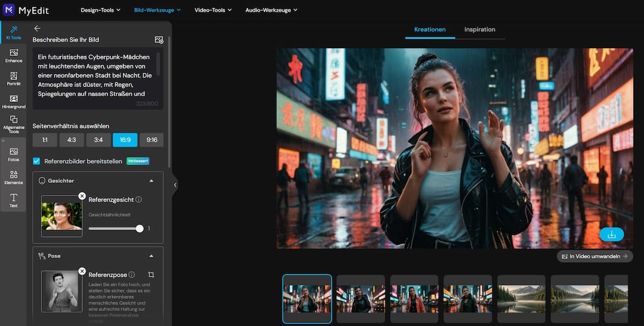
Task: Uncheck Referenzbilder bereitstellen checkbox
Action: pos(36,161)
